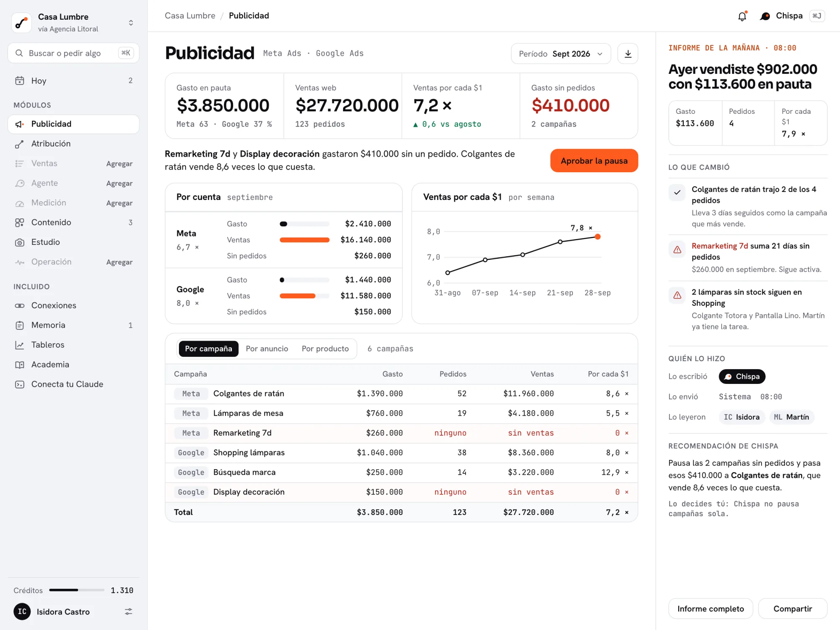The image size is (840, 630).
Task: Select the Búsqueda marca campaign row
Action: pos(402,472)
